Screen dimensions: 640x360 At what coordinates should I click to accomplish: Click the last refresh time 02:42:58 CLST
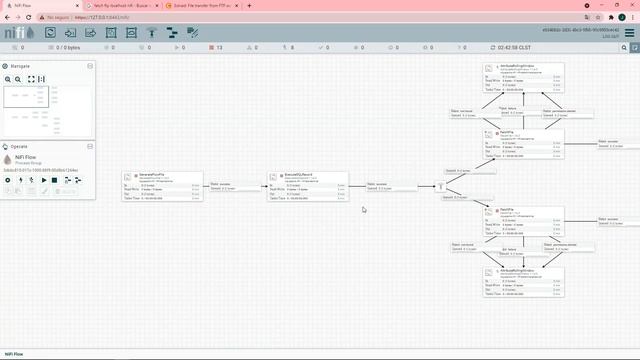click(511, 48)
